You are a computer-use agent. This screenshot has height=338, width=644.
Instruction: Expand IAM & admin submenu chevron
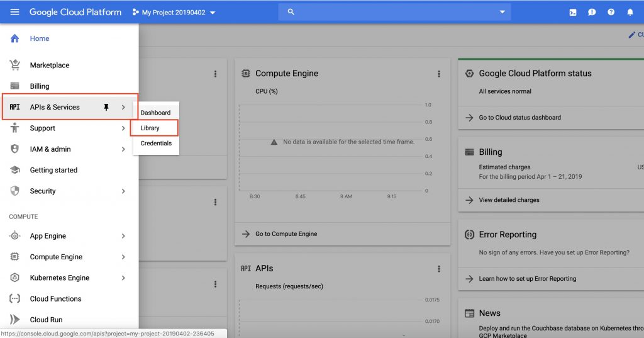[x=123, y=149]
